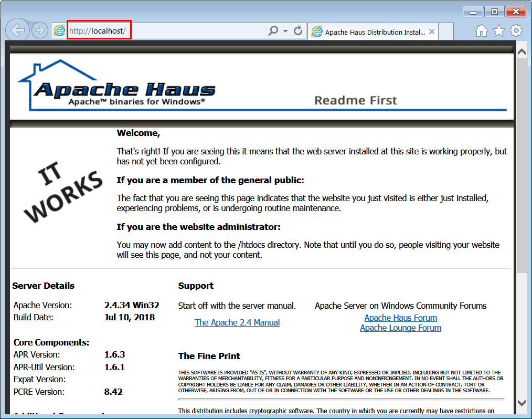532x419 pixels.
Task: Click the Expat Version: label
Action: (x=40, y=379)
